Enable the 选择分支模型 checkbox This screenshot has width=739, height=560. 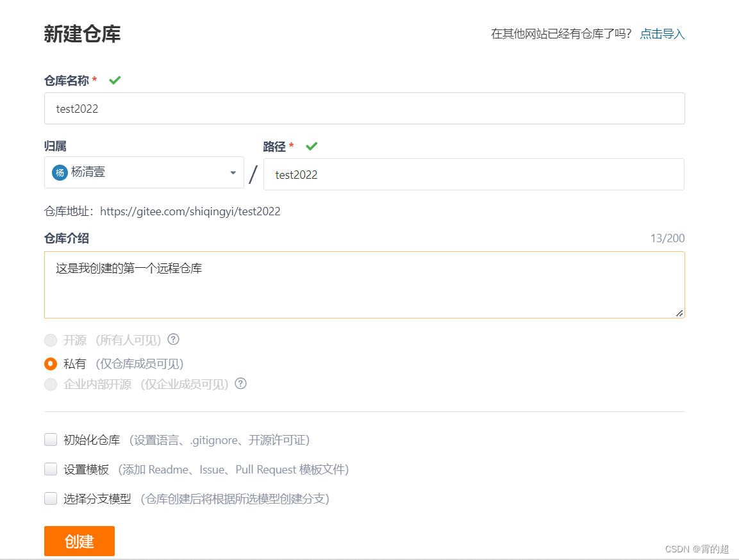point(51,498)
